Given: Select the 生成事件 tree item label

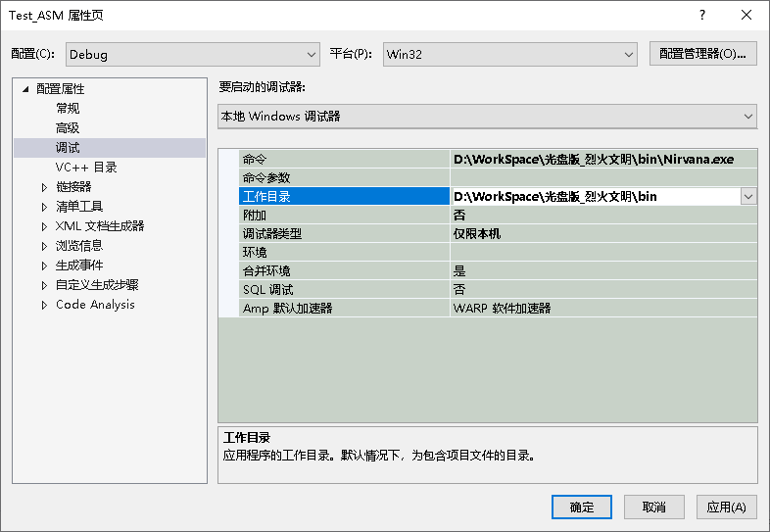Looking at the screenshot, I should point(79,266).
